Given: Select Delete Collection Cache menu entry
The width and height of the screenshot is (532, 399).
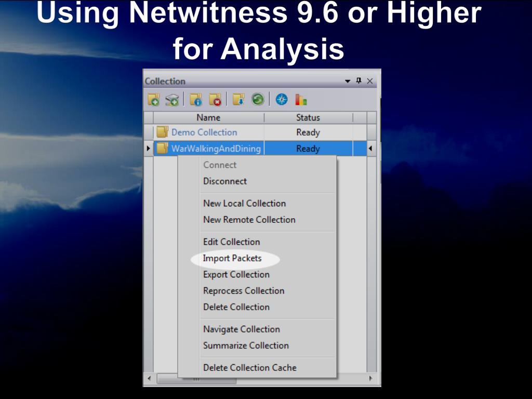Looking at the screenshot, I should click(x=250, y=367).
